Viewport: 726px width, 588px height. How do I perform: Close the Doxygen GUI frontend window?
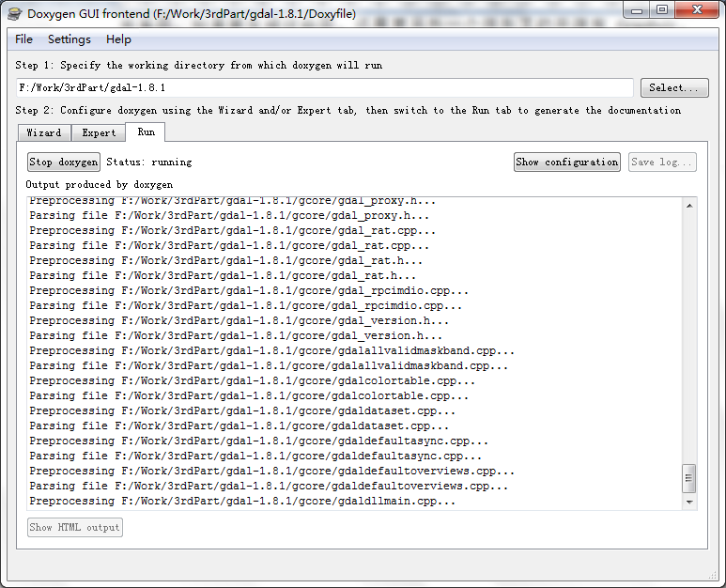pyautogui.click(x=697, y=10)
